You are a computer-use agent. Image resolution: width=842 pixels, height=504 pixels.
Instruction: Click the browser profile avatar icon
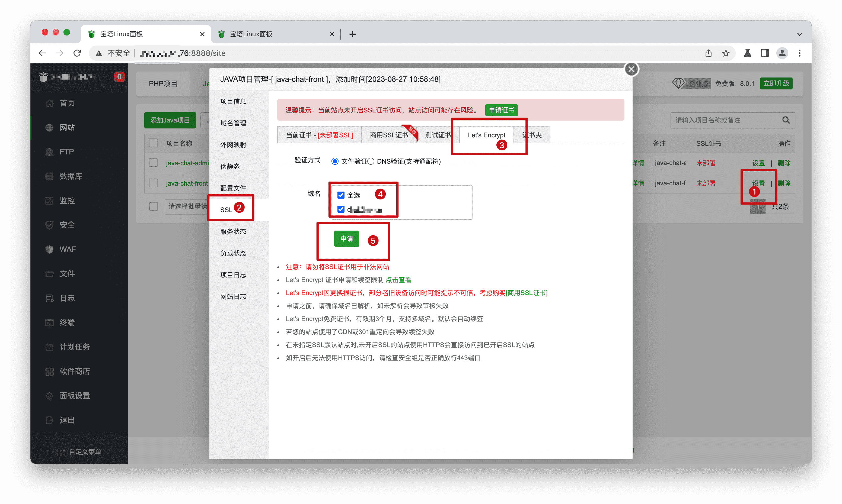[x=782, y=53]
